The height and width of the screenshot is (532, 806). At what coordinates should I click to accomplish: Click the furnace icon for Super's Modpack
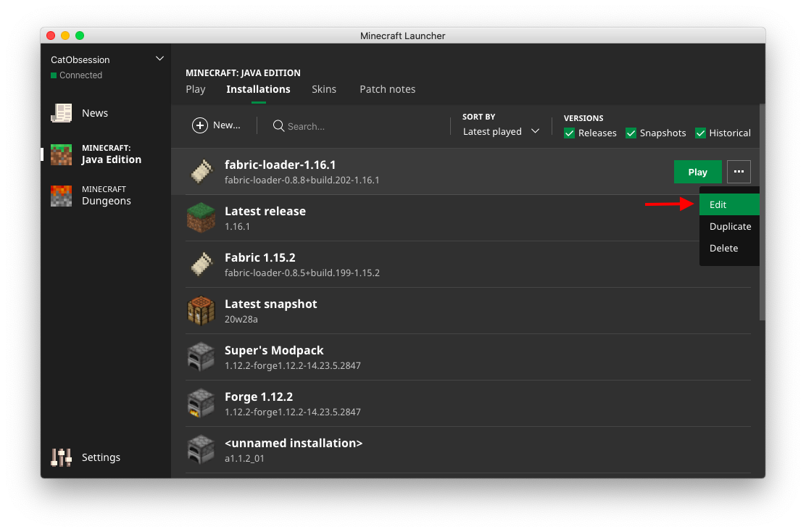(201, 357)
